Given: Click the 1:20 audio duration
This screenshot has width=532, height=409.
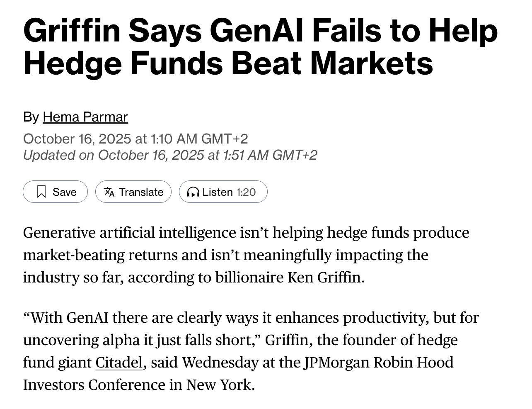Looking at the screenshot, I should (x=246, y=192).
